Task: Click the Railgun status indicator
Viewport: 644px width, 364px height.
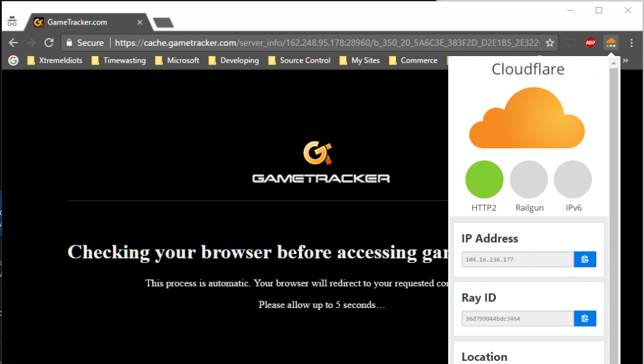Action: coord(529,179)
